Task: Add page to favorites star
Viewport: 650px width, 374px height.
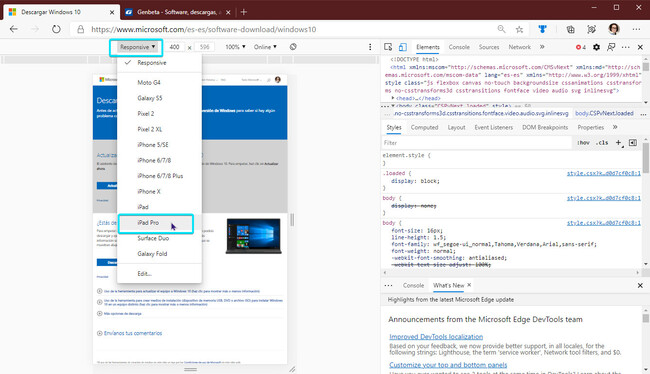Action: tap(519, 29)
